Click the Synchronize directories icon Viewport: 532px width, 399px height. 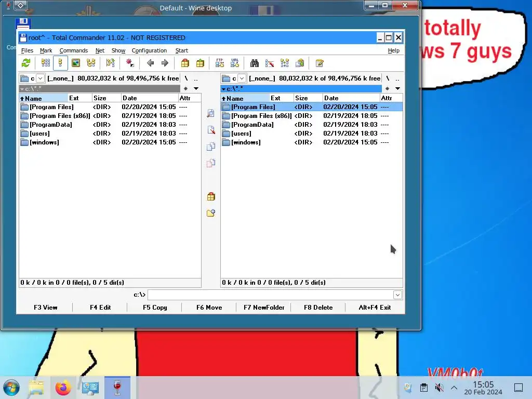click(x=285, y=63)
